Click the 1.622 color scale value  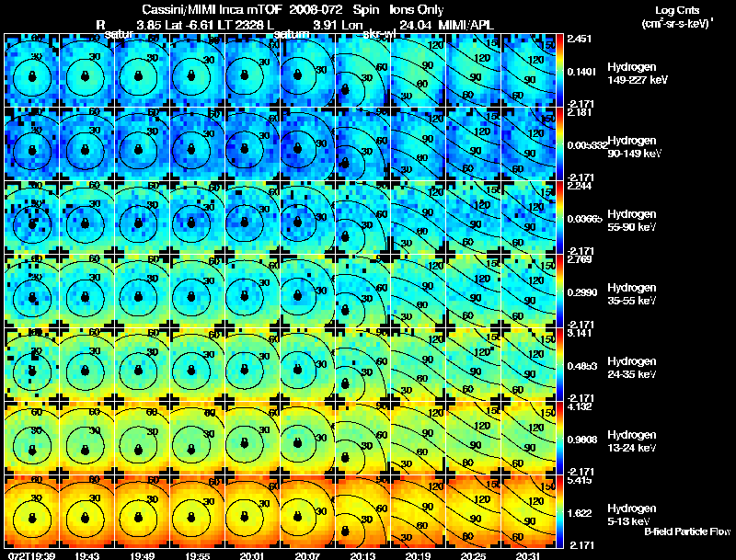click(580, 514)
